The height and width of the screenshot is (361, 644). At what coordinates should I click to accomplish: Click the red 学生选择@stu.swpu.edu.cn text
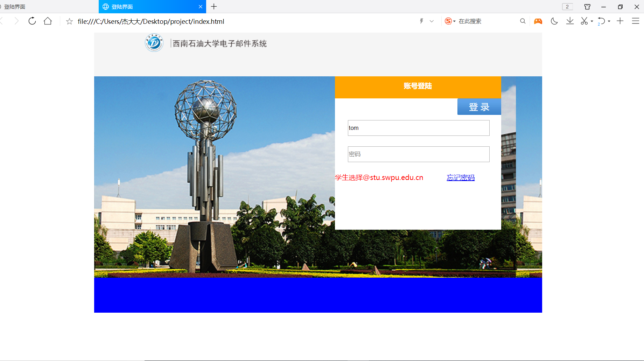tap(379, 178)
